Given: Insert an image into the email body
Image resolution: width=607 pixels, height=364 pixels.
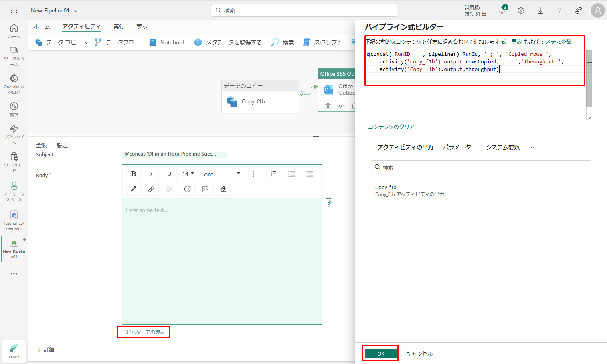Looking at the screenshot, I should 205,189.
